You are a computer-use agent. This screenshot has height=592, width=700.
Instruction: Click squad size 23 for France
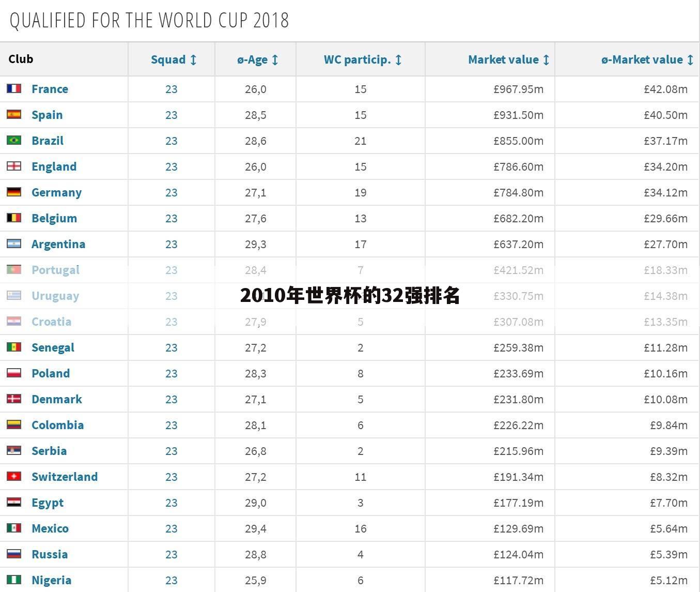pos(172,89)
